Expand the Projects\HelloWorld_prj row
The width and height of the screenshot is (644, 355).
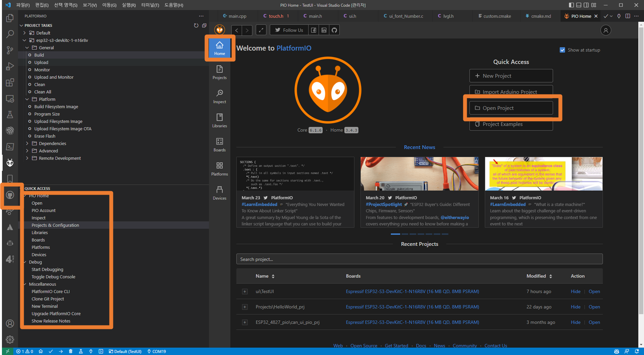click(x=245, y=307)
